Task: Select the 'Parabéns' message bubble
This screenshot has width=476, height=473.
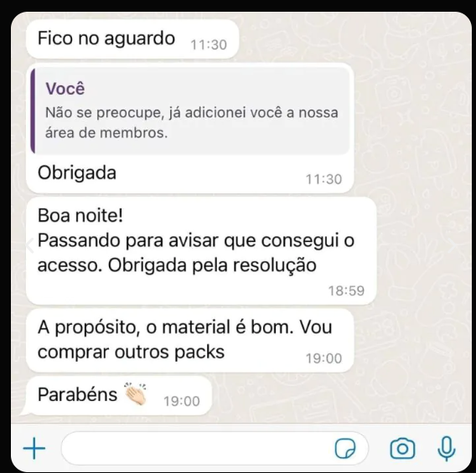Action: tap(119, 395)
